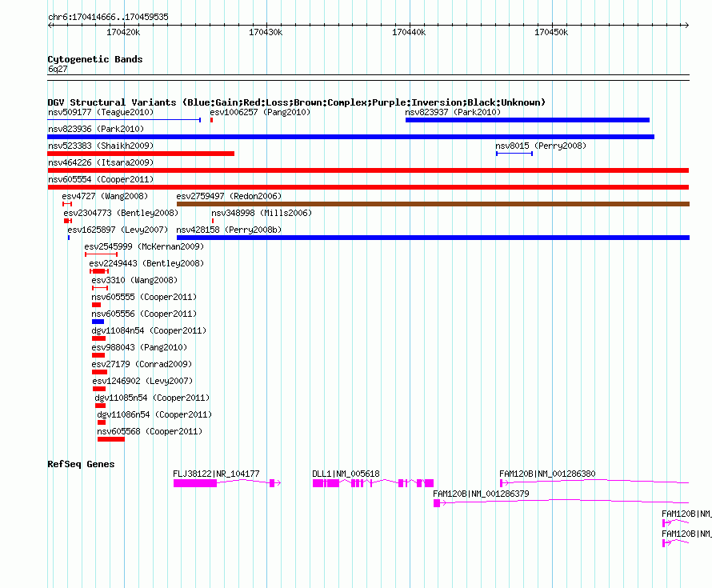Screen dimensions: 712x588
Task: Click the brown esv2759497 (Redon2006) complex bar
Action: pyautogui.click(x=433, y=204)
